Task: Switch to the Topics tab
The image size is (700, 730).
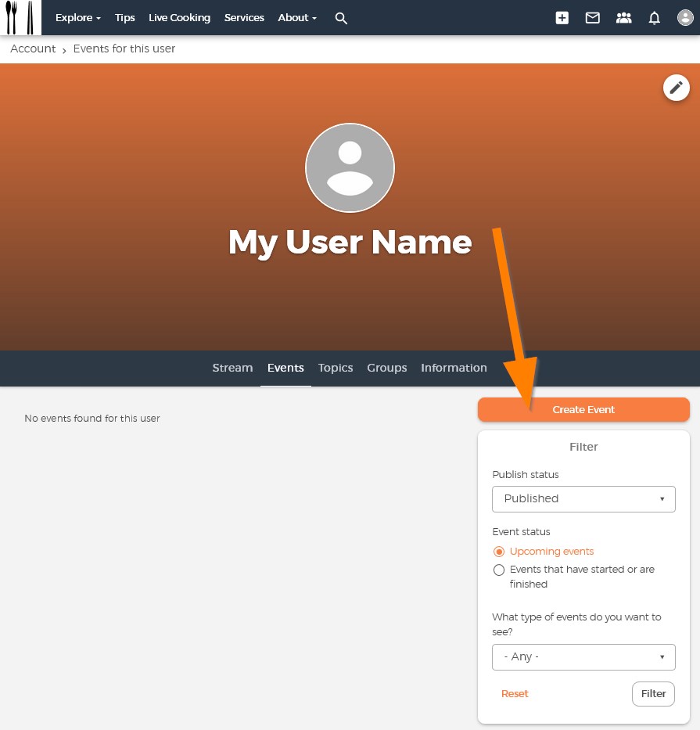Action: click(336, 368)
